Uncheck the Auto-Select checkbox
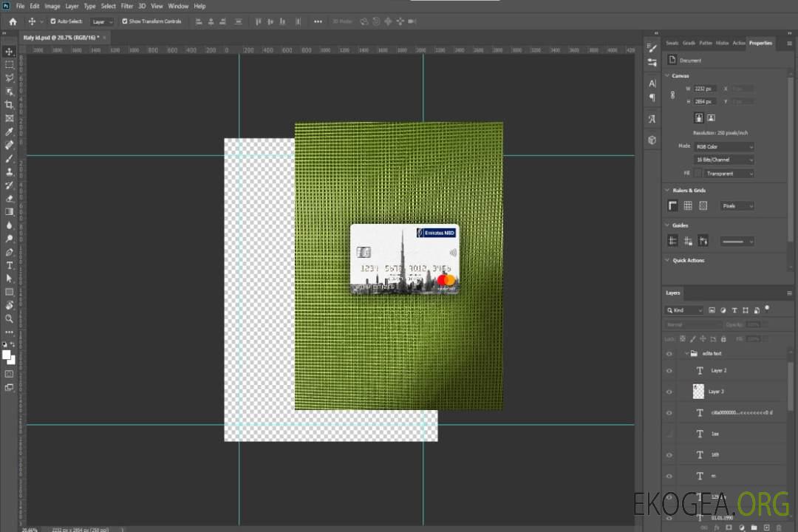Image resolution: width=798 pixels, height=532 pixels. (x=53, y=21)
